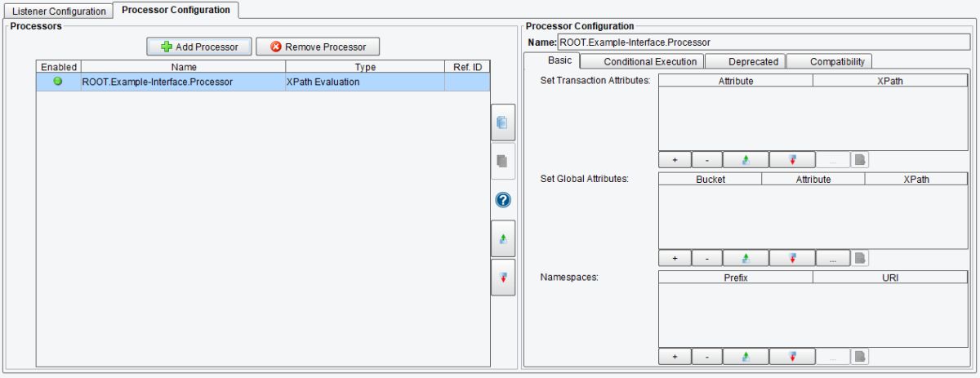The width and height of the screenshot is (980, 378).
Task: Remove row from Set Global Attributes table
Action: 706,258
